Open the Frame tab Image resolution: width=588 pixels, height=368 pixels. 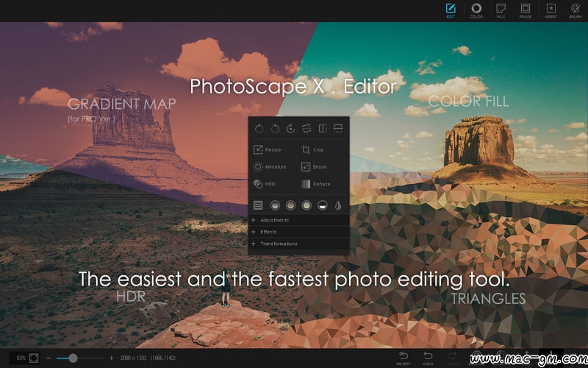click(526, 11)
